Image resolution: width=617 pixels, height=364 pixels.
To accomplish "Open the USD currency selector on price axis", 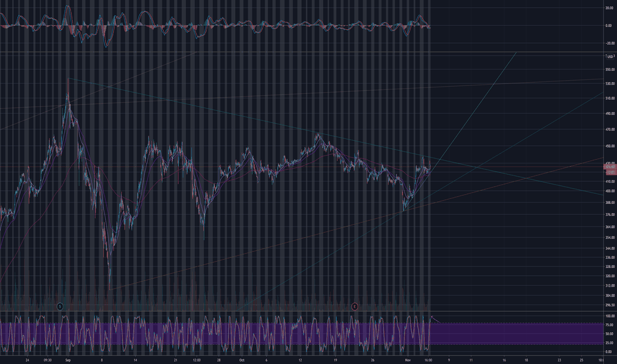I will [610, 57].
